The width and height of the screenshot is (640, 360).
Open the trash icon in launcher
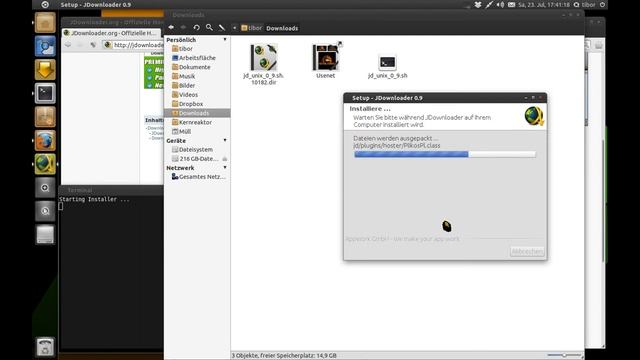(x=45, y=347)
